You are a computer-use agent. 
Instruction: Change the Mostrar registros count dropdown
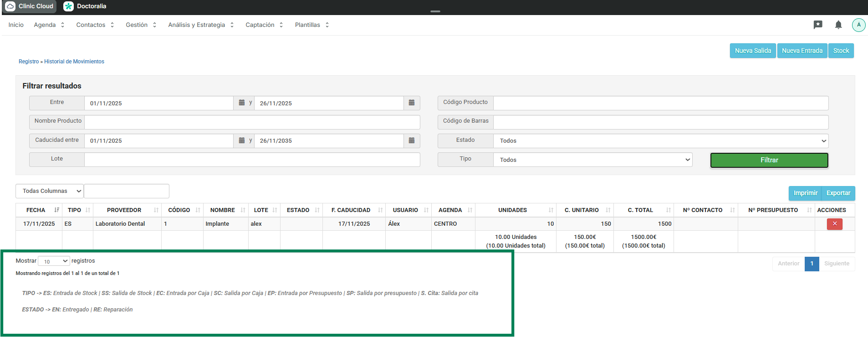pos(54,261)
